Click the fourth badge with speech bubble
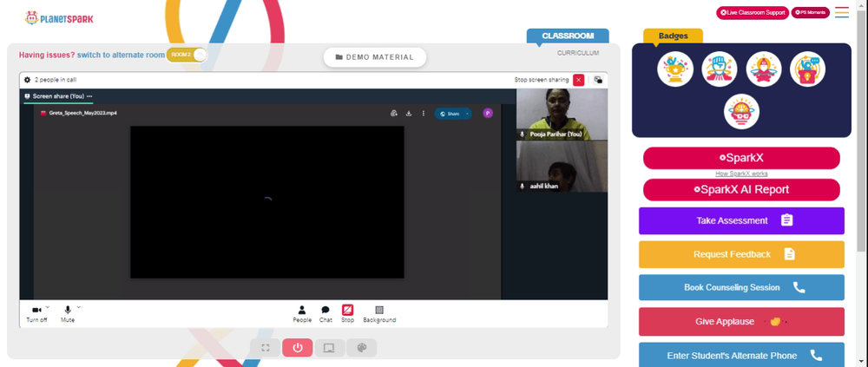868x367 pixels. [807, 69]
